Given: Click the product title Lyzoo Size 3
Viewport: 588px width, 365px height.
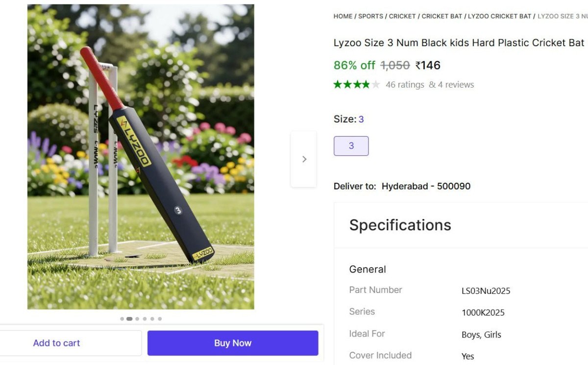Looking at the screenshot, I should [458, 43].
